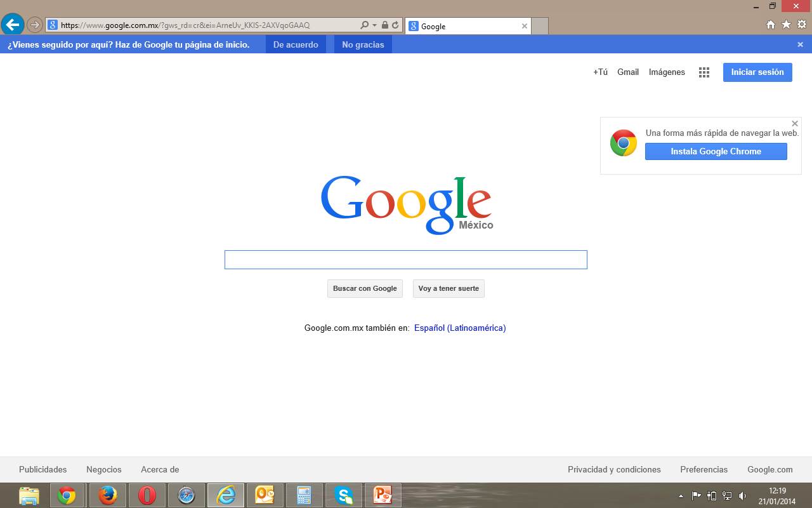Click the Iniciar sesión button

757,72
